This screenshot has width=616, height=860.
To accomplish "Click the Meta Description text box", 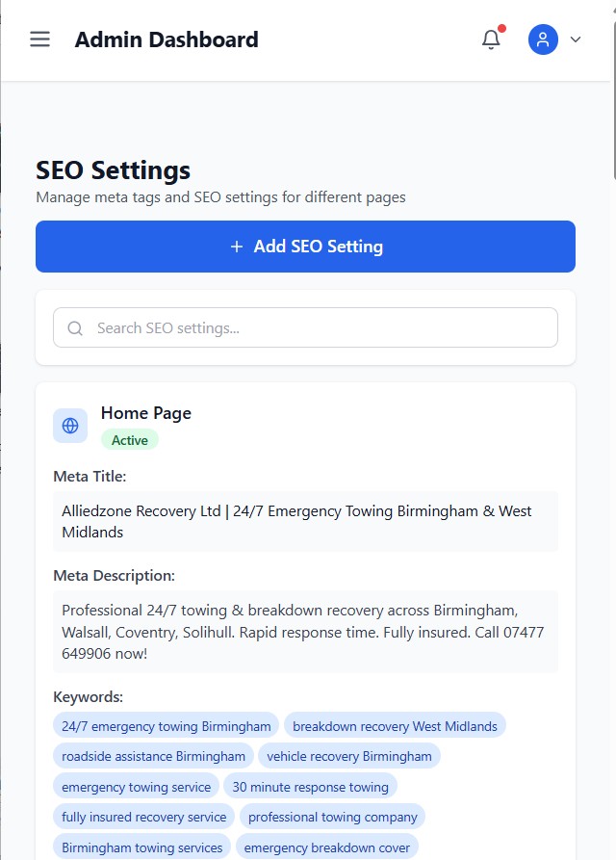I will pos(305,632).
